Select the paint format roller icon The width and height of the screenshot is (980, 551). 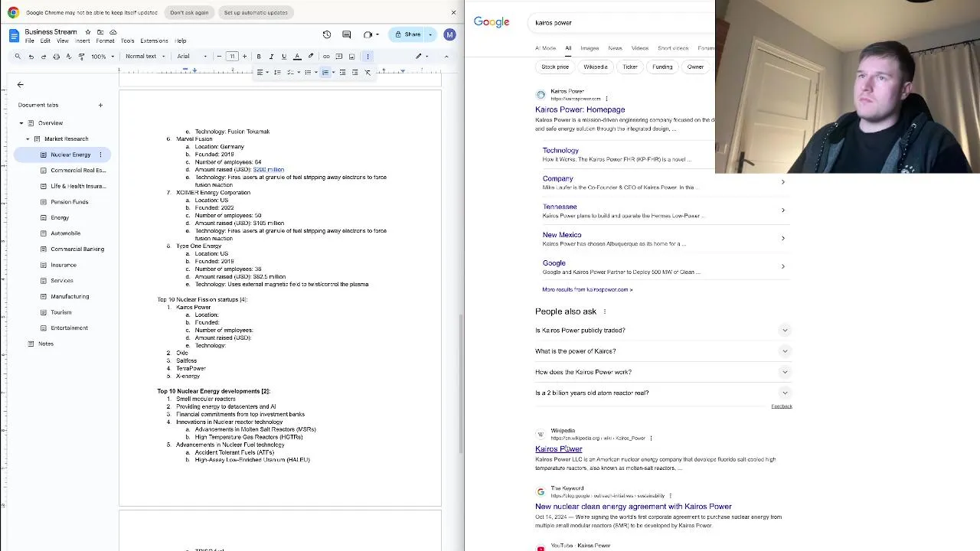tap(81, 57)
